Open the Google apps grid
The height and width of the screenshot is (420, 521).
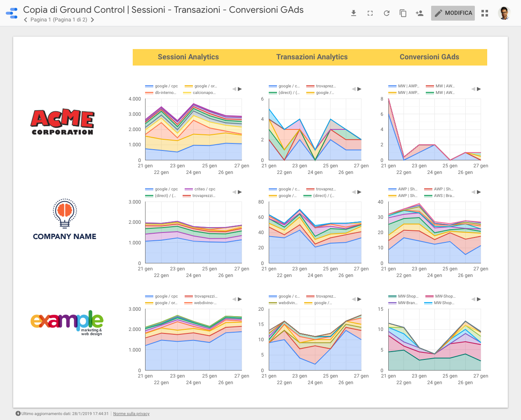484,13
